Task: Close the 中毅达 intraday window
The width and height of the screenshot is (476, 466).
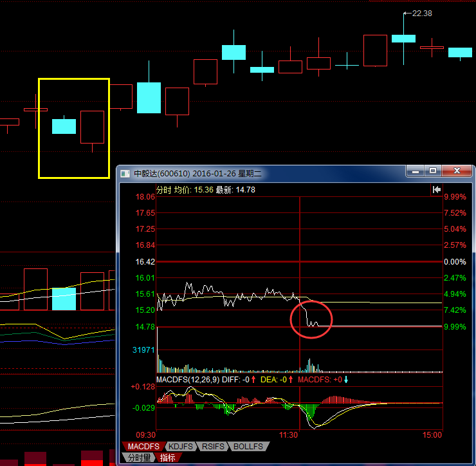Action: tap(457, 171)
